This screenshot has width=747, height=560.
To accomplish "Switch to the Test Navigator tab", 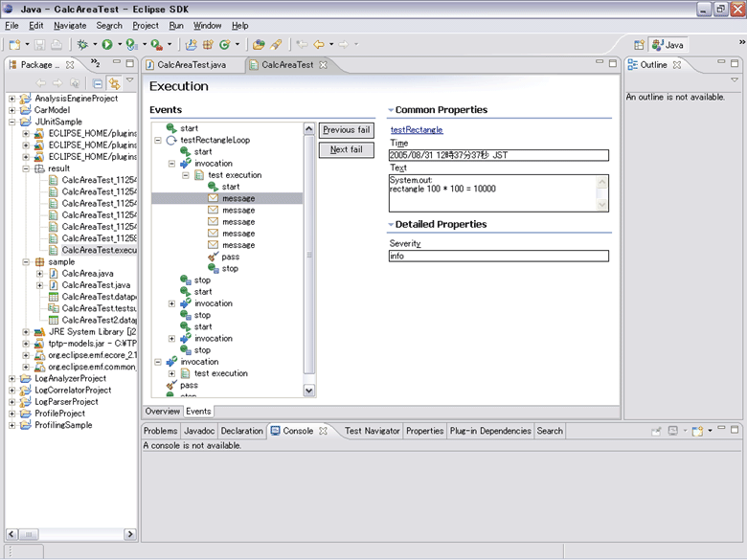I will [x=373, y=431].
